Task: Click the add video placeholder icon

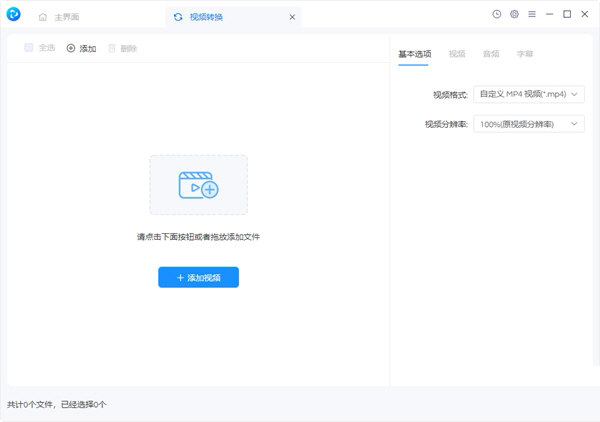Action: point(198,185)
